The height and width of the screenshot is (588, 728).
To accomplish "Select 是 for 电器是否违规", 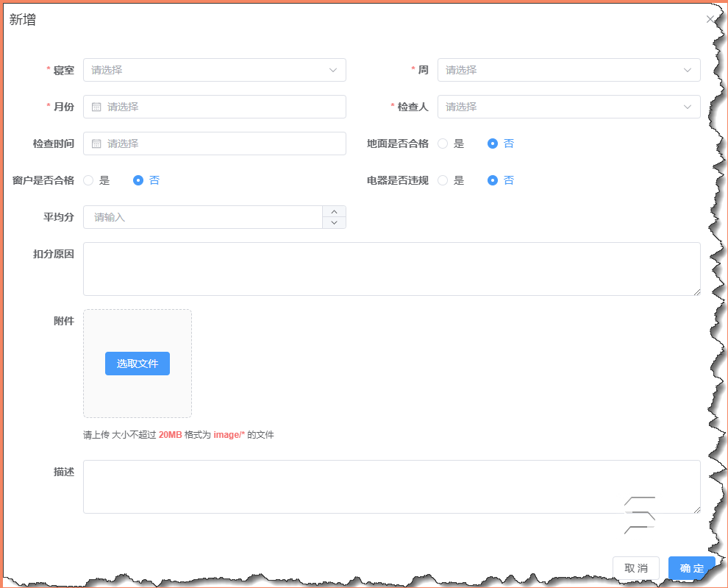I will 443,180.
